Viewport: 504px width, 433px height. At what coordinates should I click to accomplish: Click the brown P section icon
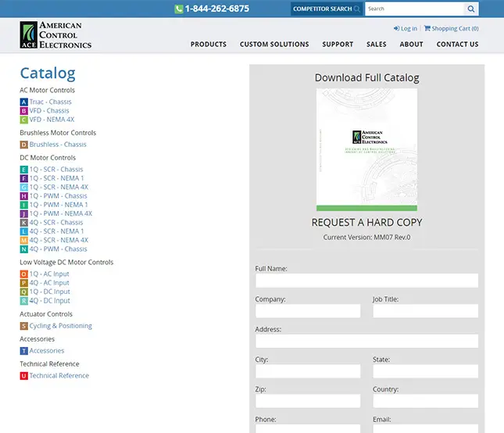[23, 283]
